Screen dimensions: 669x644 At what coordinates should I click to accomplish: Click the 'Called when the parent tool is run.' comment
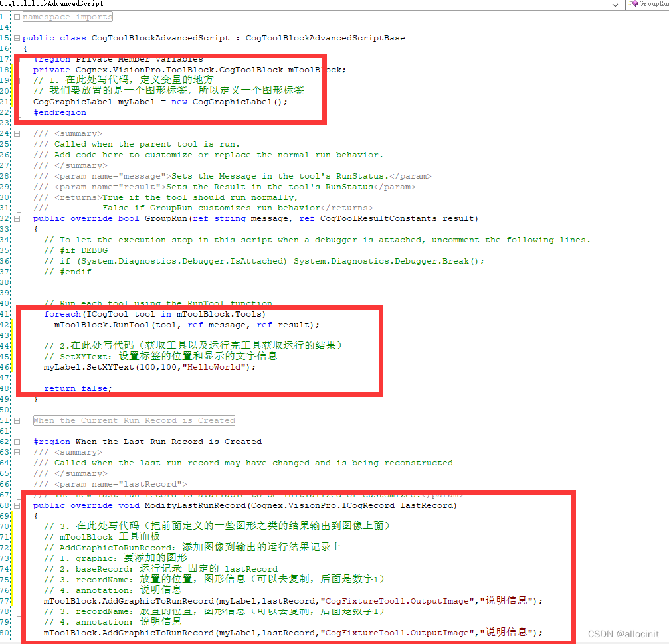click(137, 144)
